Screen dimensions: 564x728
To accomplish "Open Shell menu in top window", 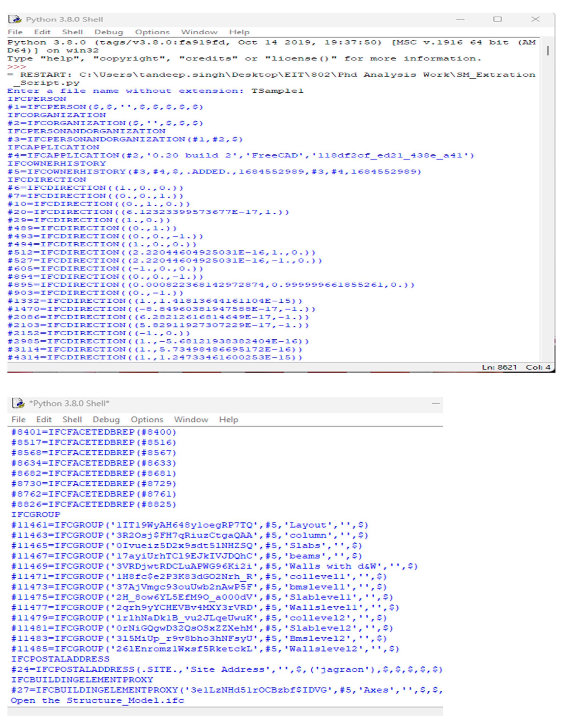I will (72, 32).
